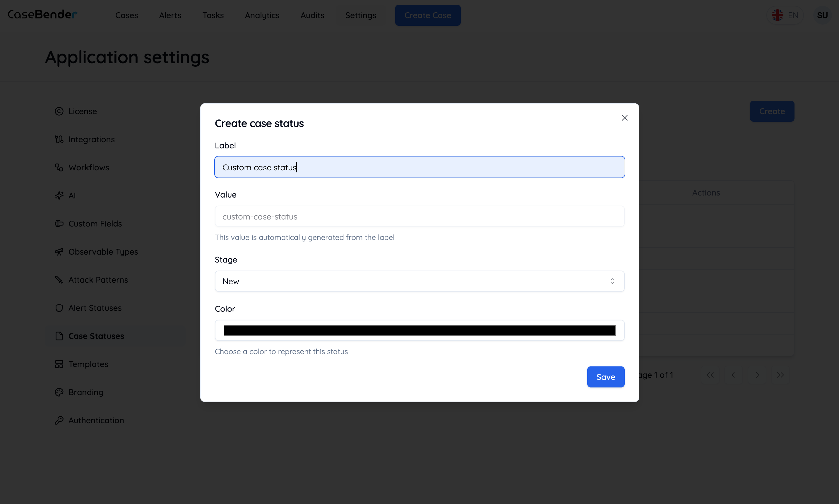Image resolution: width=839 pixels, height=504 pixels.
Task: Open the Audits navigation item
Action: (312, 15)
